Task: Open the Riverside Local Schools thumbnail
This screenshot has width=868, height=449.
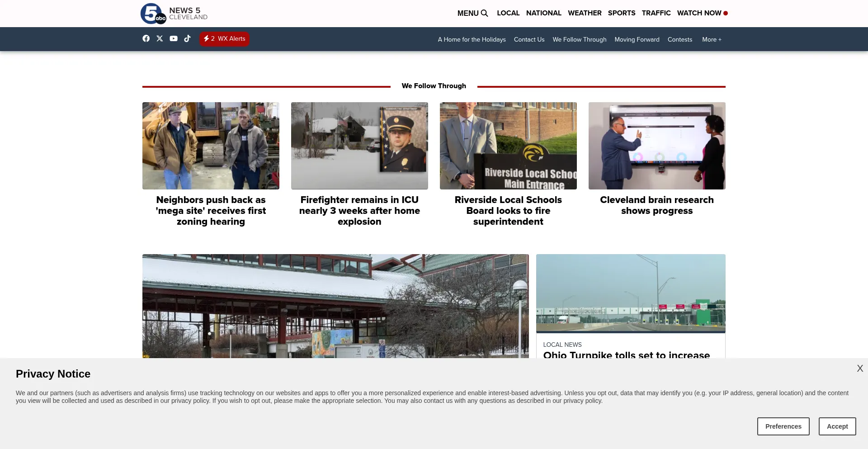Action: pos(508,146)
